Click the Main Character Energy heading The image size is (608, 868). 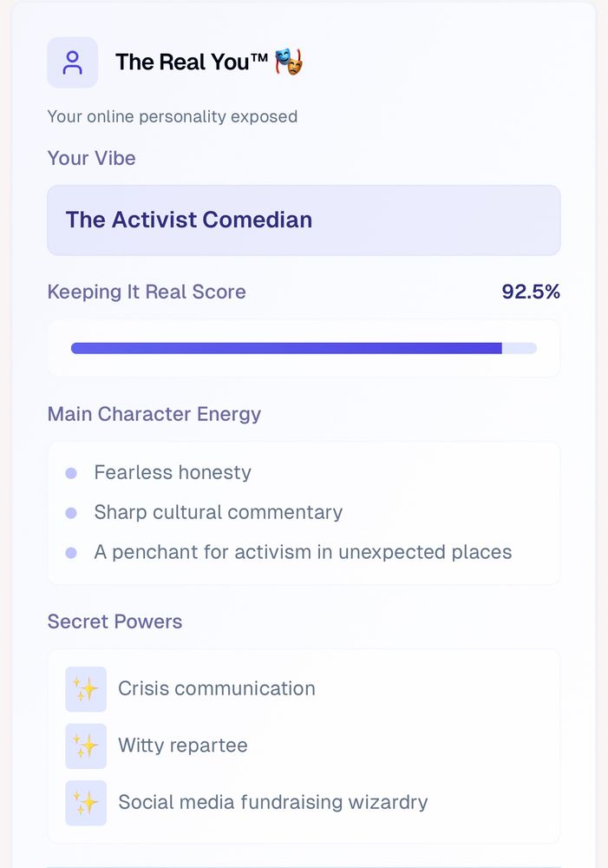[154, 414]
